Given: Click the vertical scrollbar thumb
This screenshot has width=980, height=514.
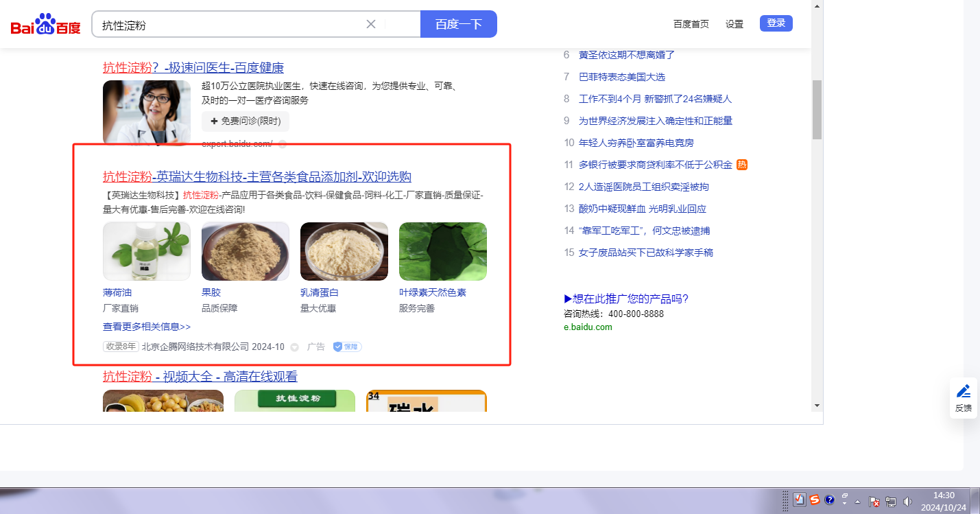Looking at the screenshot, I should (x=817, y=110).
